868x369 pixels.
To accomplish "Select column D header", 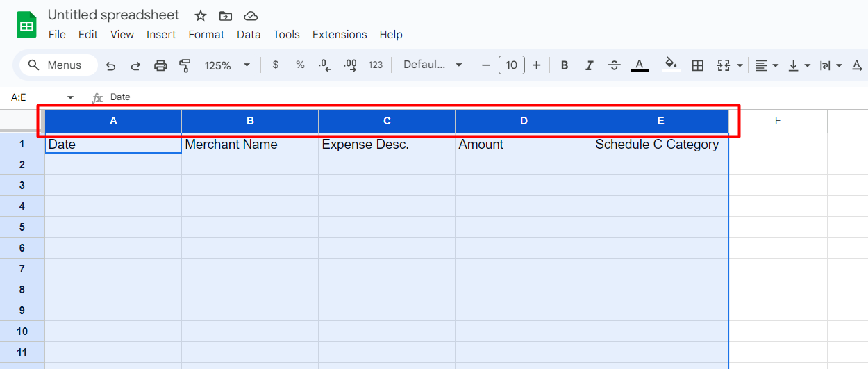I will click(x=524, y=121).
